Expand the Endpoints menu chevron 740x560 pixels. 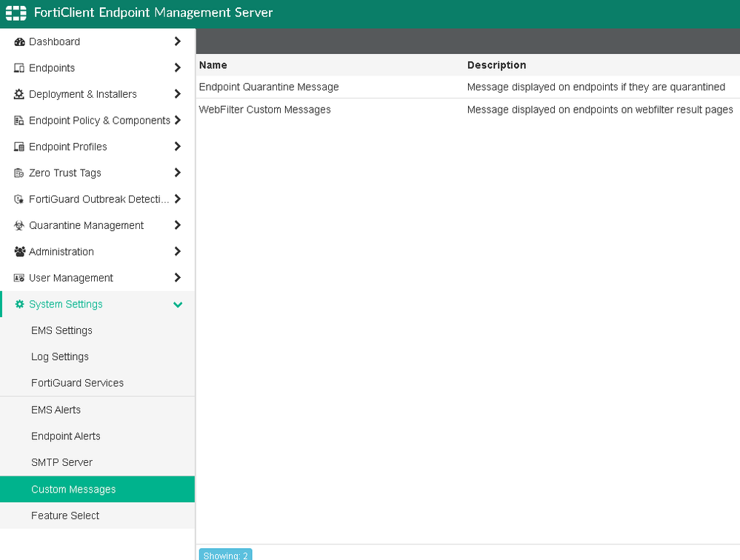pyautogui.click(x=178, y=68)
